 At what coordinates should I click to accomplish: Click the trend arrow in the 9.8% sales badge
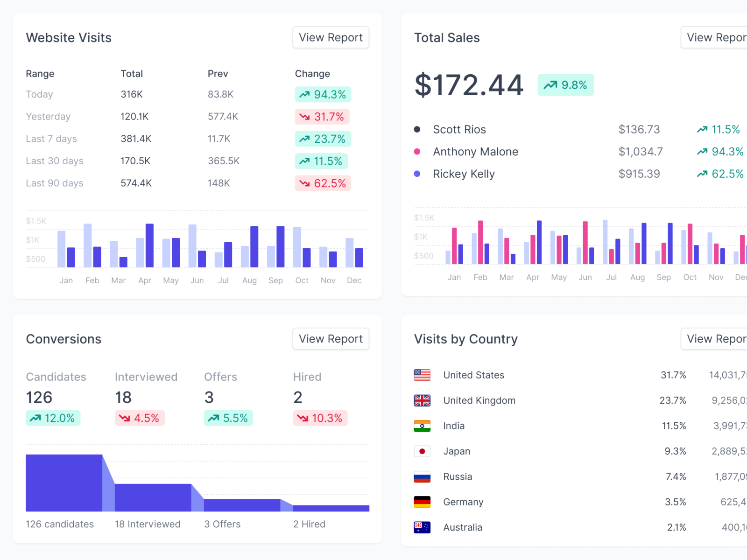(551, 84)
